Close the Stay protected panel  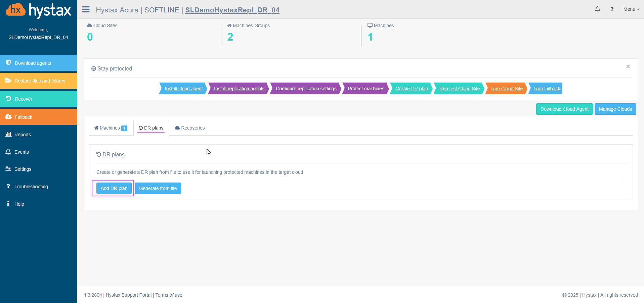(x=628, y=66)
